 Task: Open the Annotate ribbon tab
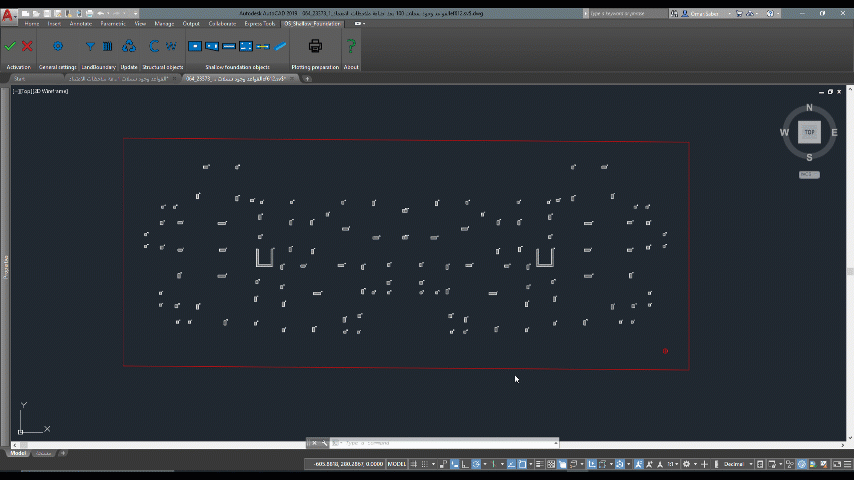(x=80, y=23)
